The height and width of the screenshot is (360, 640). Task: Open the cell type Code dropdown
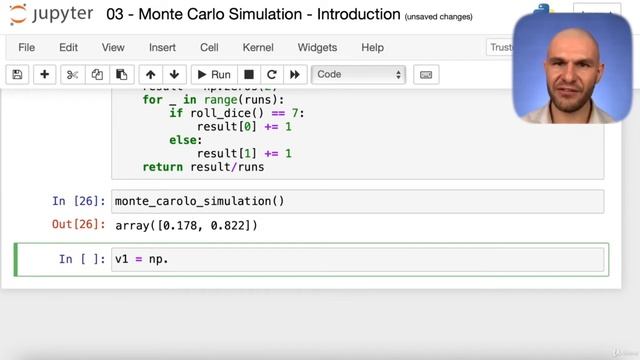tap(358, 75)
